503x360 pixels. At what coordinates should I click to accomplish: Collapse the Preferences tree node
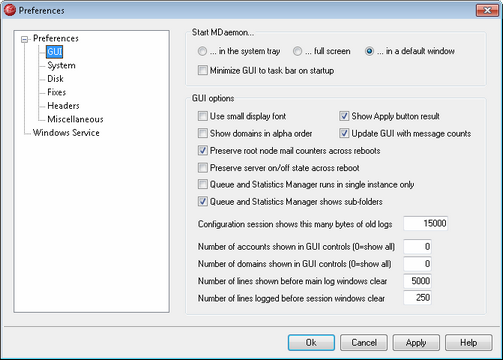[24, 39]
